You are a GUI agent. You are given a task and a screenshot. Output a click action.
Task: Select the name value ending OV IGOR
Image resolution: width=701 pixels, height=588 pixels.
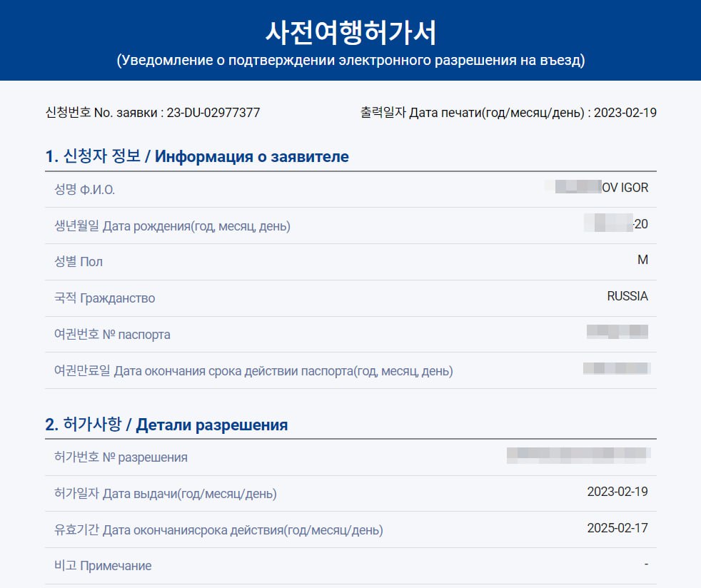(625, 188)
